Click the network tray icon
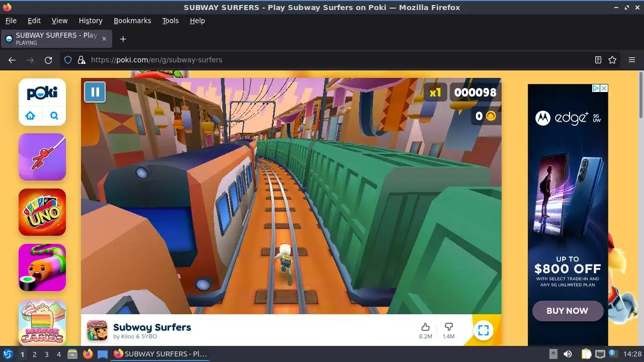Image resolution: width=644 pixels, height=362 pixels. 600,354
